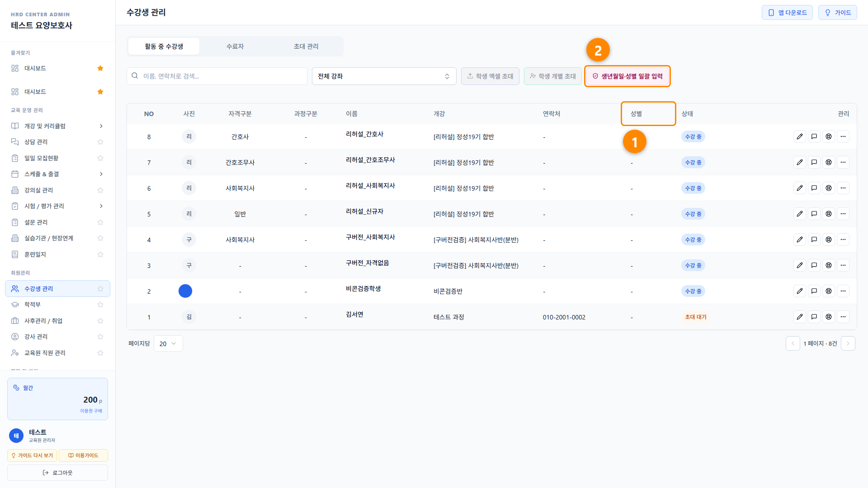868x488 pixels.
Task: Open the 페이지당 20 page size dropdown
Action: [168, 343]
